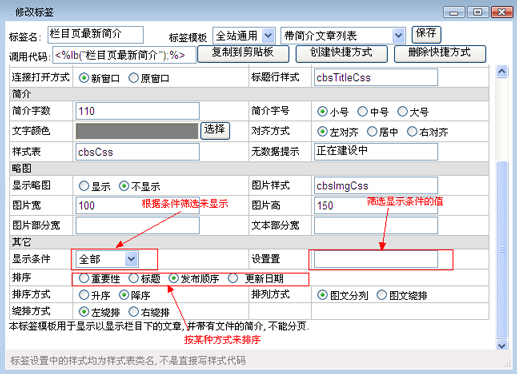Viewport: 517px width, 374px height.
Task: Click 删除快捷方式 button
Action: (440, 54)
